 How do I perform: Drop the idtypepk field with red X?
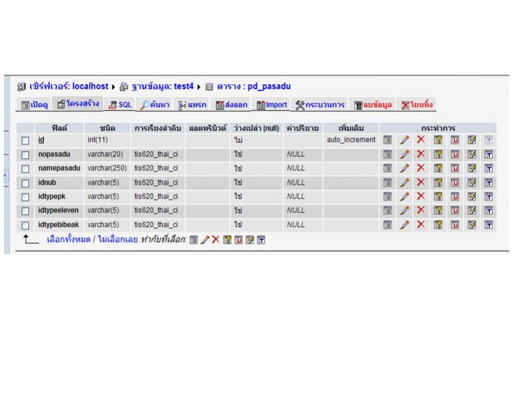(x=421, y=196)
